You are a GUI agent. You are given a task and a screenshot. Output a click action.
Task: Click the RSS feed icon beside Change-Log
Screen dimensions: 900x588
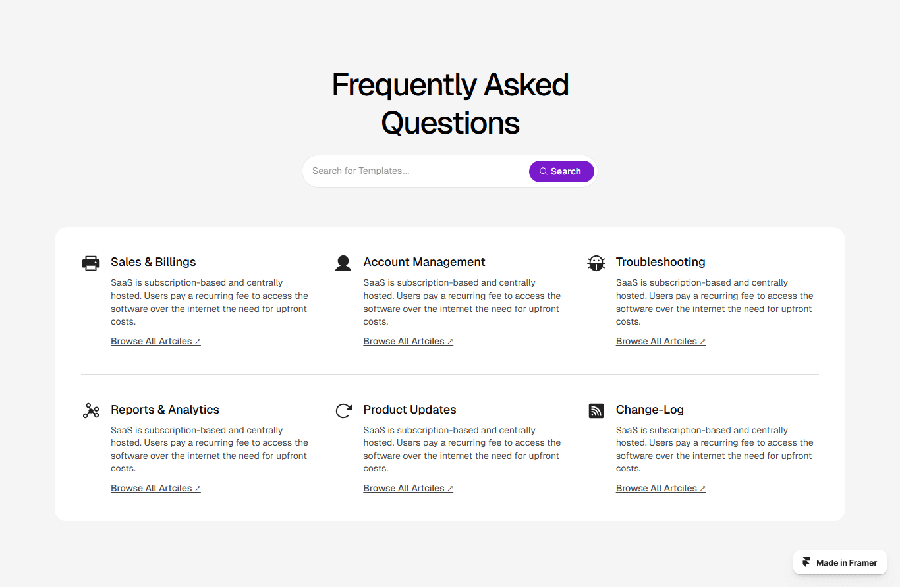596,411
